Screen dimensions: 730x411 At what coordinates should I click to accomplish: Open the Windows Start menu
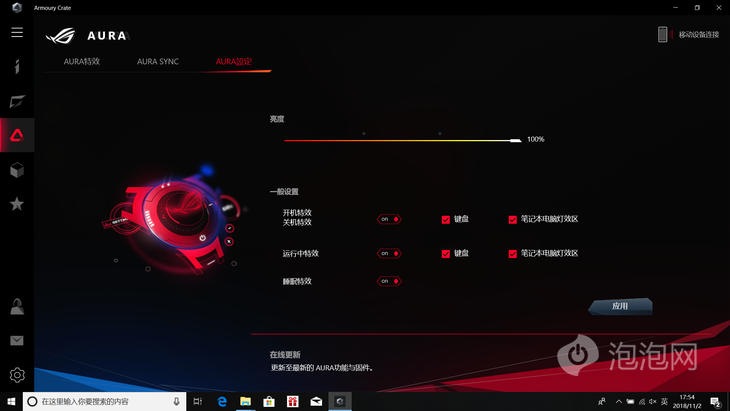point(11,401)
